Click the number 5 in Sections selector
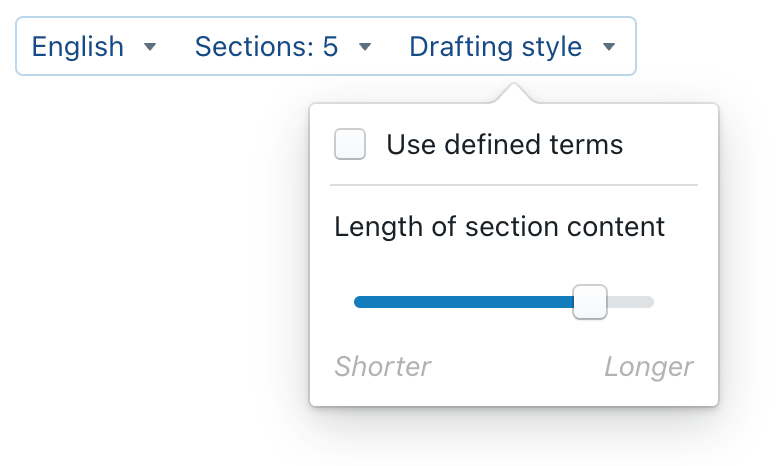Screen dimensions: 784x466 pos(330,46)
